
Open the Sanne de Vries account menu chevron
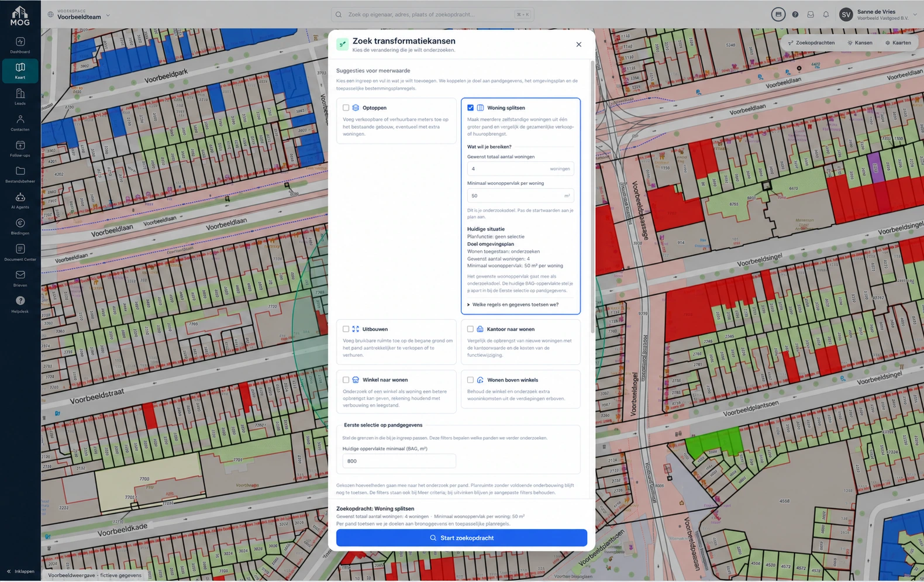(915, 15)
